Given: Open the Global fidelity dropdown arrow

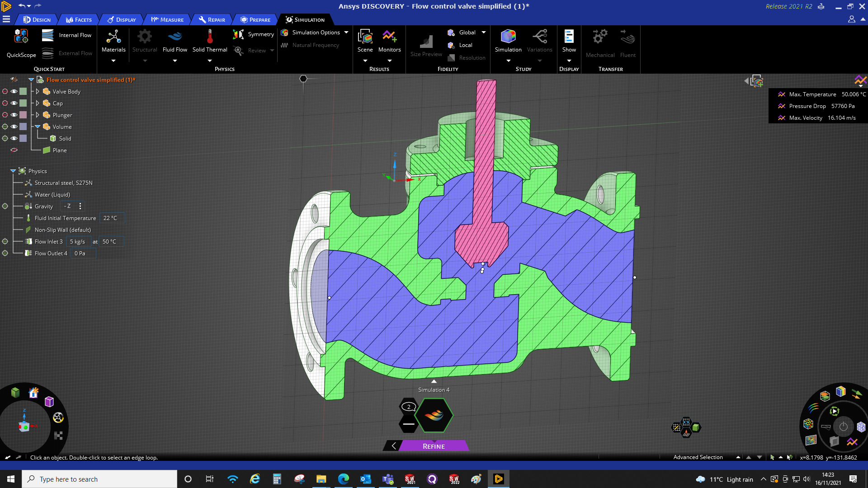Looking at the screenshot, I should 484,33.
